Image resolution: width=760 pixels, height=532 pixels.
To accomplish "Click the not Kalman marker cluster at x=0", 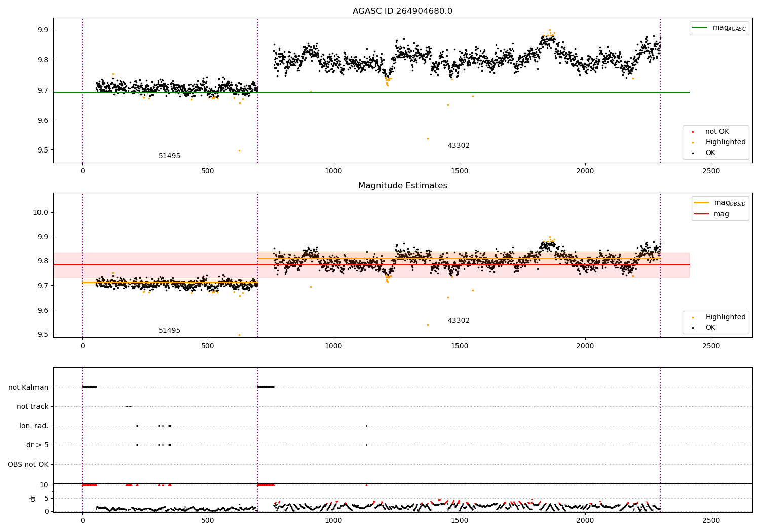I will point(89,387).
